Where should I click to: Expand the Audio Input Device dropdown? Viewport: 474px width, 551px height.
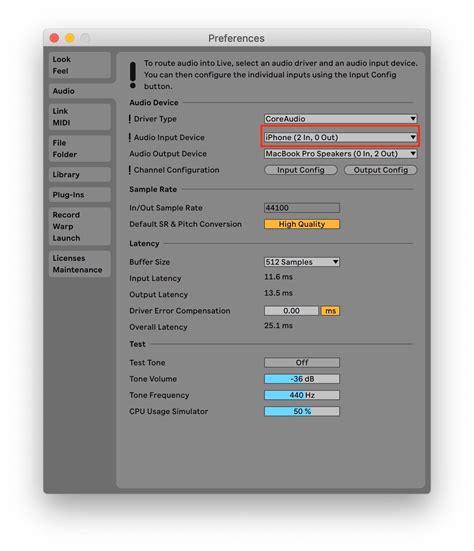[x=340, y=137]
